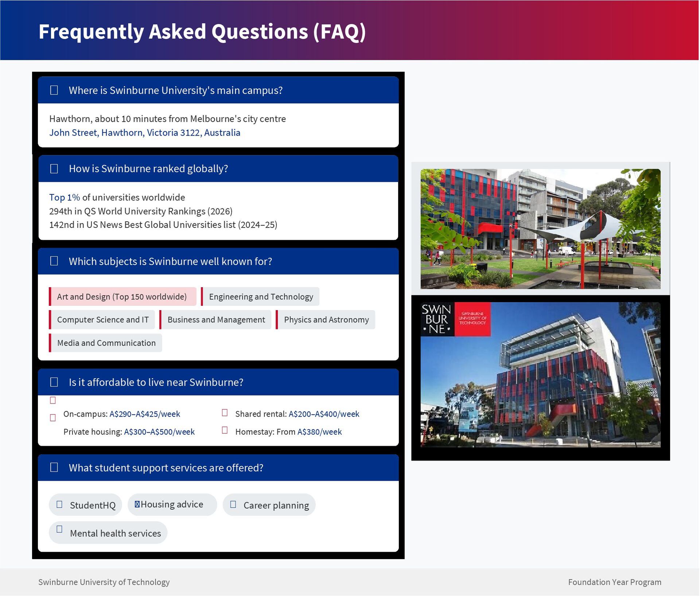The image size is (700, 597).
Task: Select Media and Communication tag
Action: click(x=105, y=343)
